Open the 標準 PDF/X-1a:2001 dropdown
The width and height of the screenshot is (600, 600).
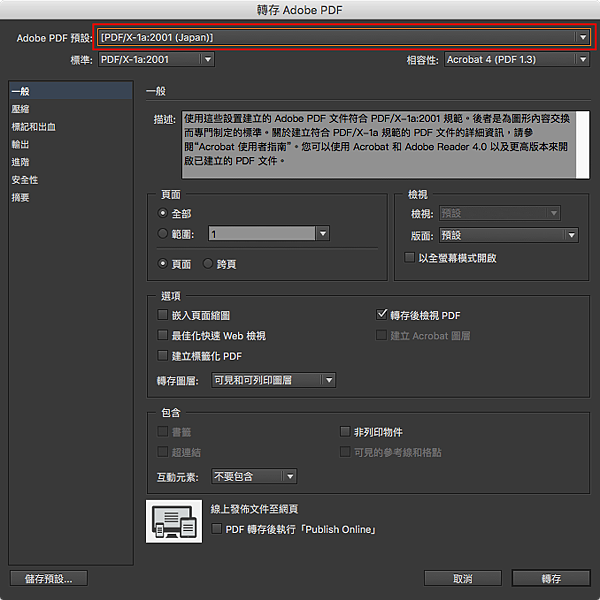pos(156,59)
